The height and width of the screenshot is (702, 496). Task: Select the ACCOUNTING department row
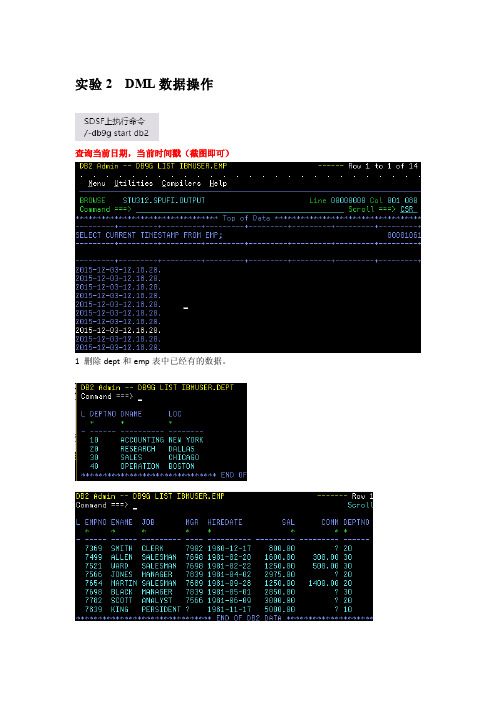pyautogui.click(x=142, y=440)
